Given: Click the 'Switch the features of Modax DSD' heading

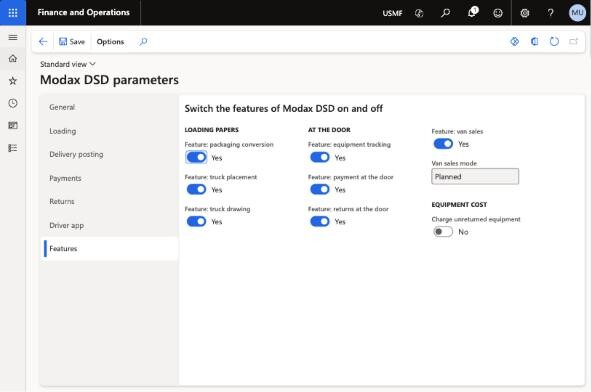Looking at the screenshot, I should point(283,109).
